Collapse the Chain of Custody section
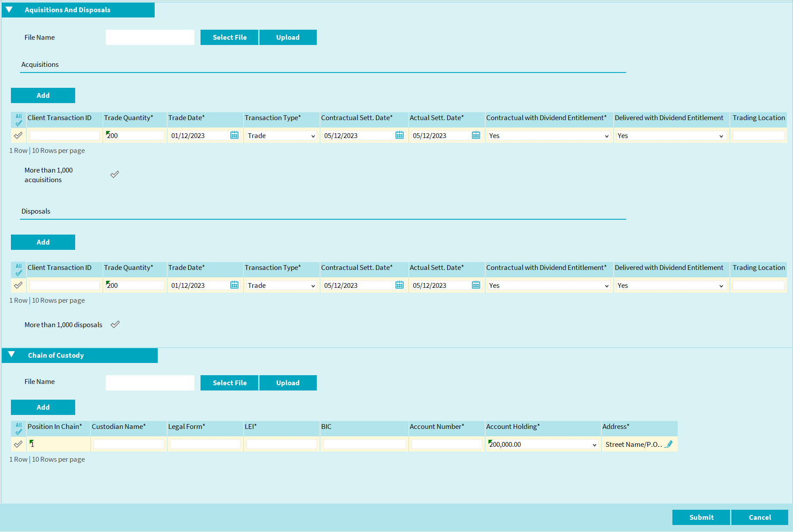This screenshot has height=532, width=793. 11,355
